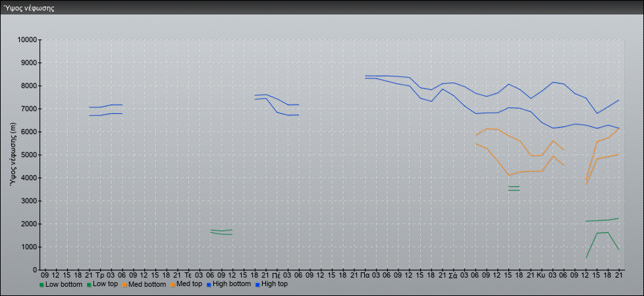This screenshot has height=296, width=644.
Task: Click the blue High top legend swatch
Action: click(257, 285)
